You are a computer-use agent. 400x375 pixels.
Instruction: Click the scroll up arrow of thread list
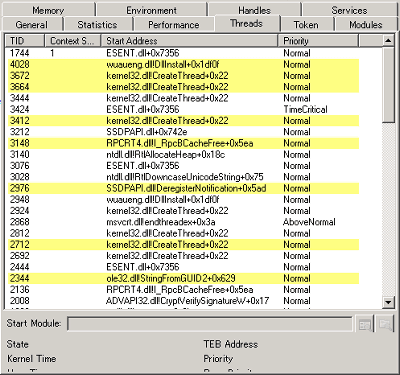(x=388, y=41)
